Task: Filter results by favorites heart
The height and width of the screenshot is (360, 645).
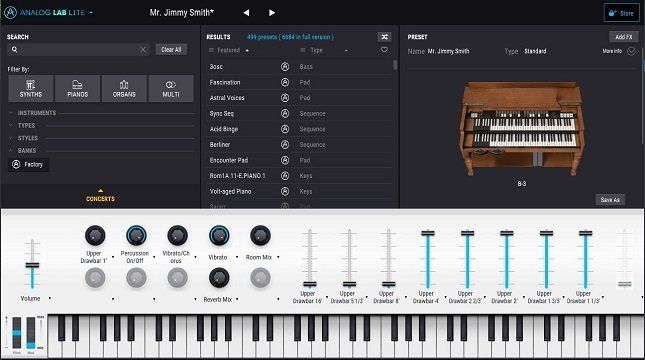Action: [x=384, y=50]
